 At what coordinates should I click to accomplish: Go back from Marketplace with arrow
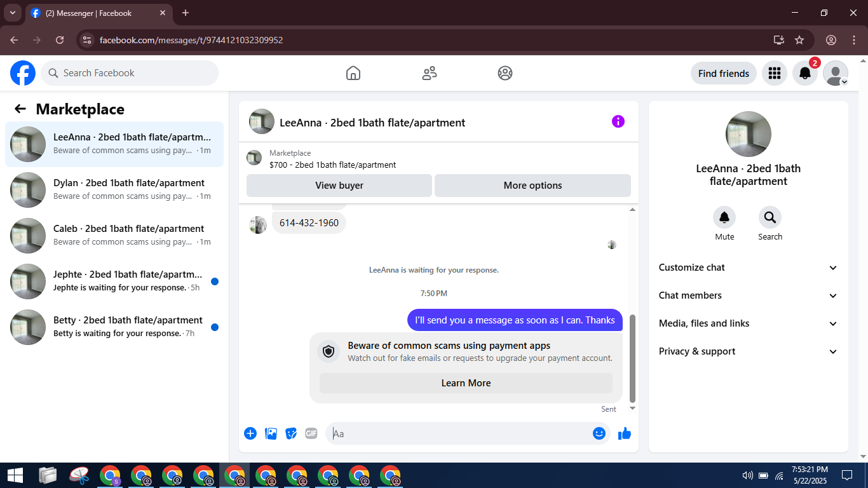coord(20,109)
